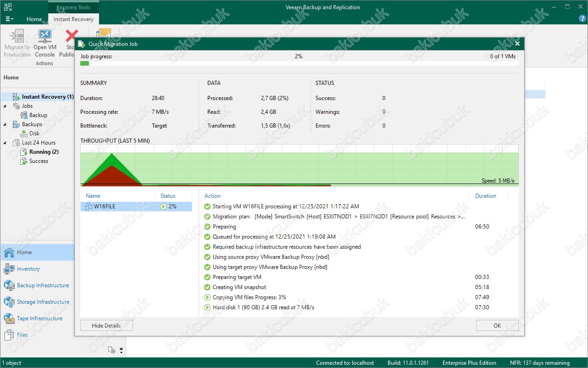Click the Recovery Tools contextual tab label
The height and width of the screenshot is (368, 588).
[x=73, y=7]
